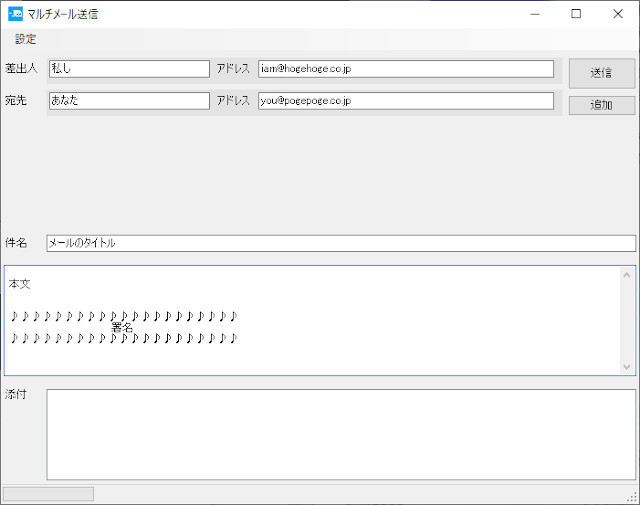The image size is (640, 505).
Task: Maximize the マルチメール送信 window
Action: click(x=576, y=14)
